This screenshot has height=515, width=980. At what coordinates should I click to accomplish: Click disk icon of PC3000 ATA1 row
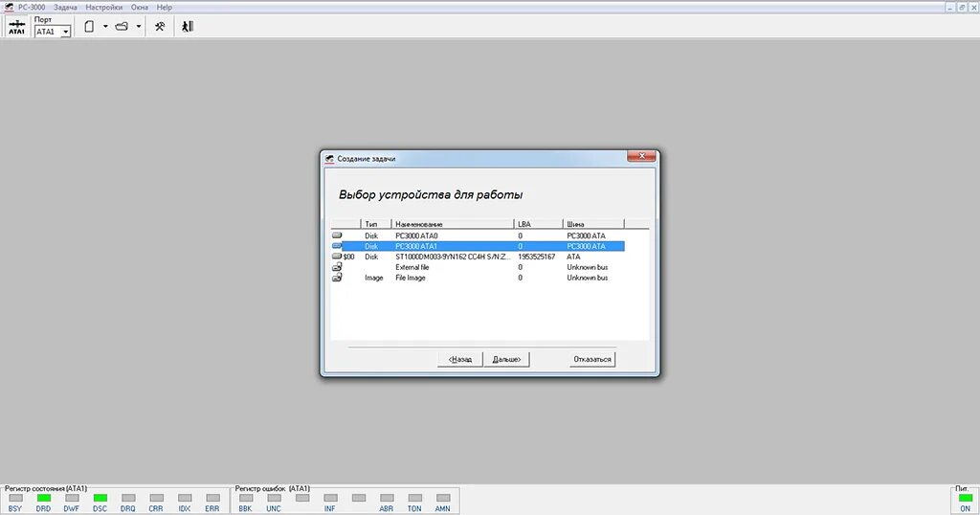pyautogui.click(x=337, y=246)
